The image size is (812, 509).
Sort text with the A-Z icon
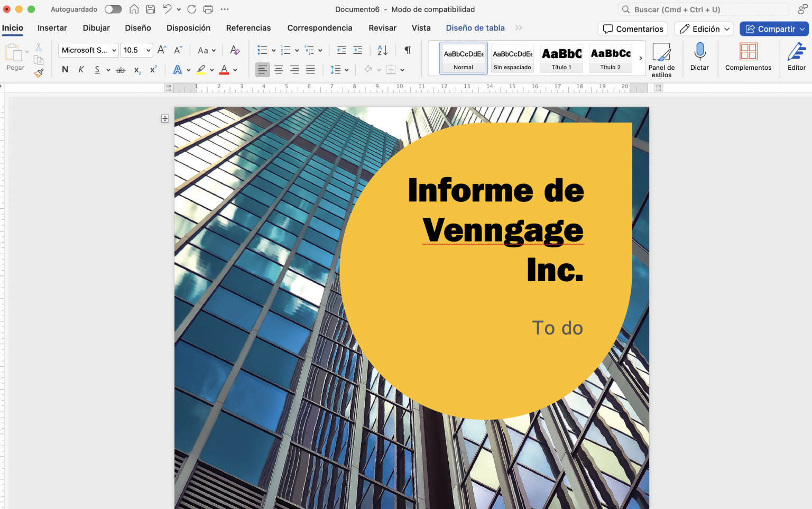[382, 50]
